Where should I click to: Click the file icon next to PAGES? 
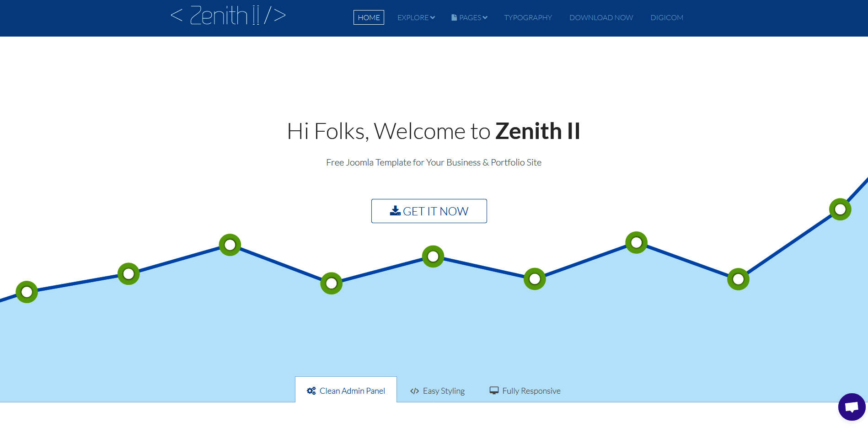454,18
